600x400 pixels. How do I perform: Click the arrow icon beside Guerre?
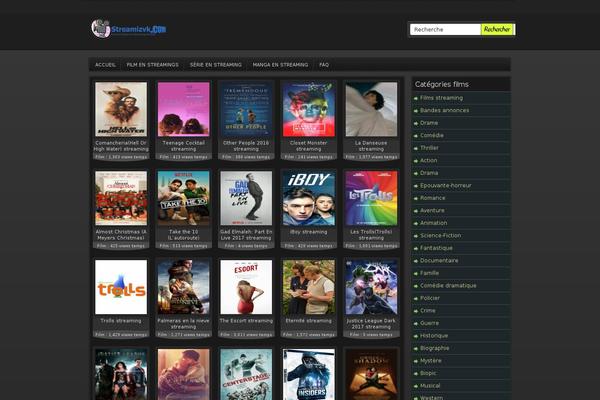coord(416,324)
